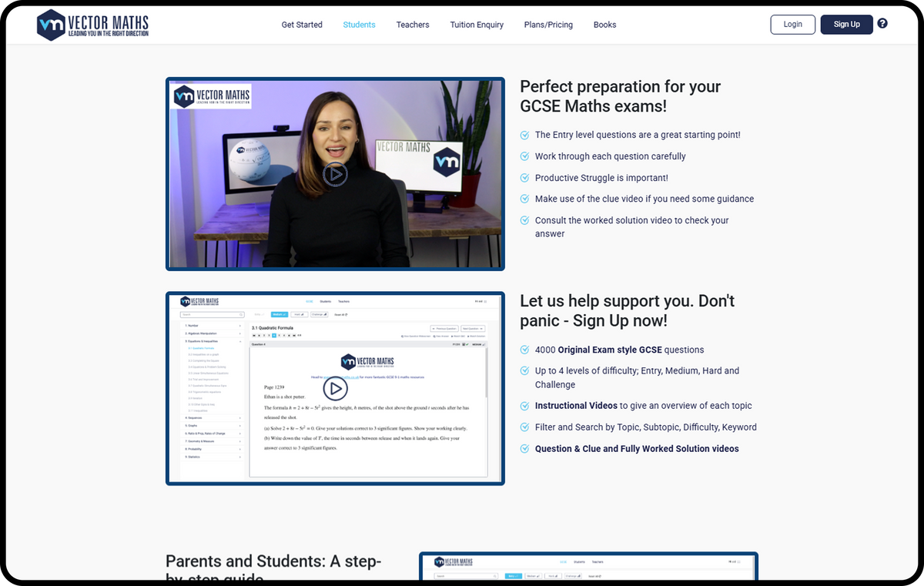Play the presenter introduction video

click(x=335, y=174)
